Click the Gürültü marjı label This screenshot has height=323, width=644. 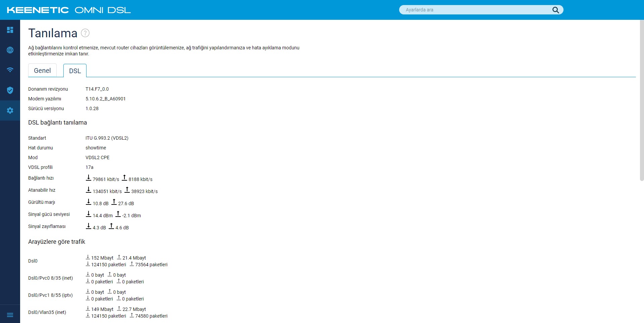[42, 202]
